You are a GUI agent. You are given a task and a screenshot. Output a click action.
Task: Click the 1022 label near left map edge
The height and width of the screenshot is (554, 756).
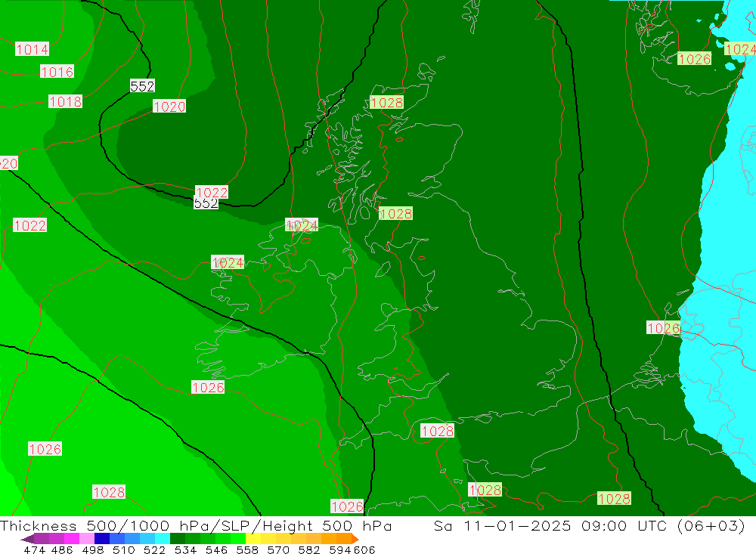(x=29, y=225)
